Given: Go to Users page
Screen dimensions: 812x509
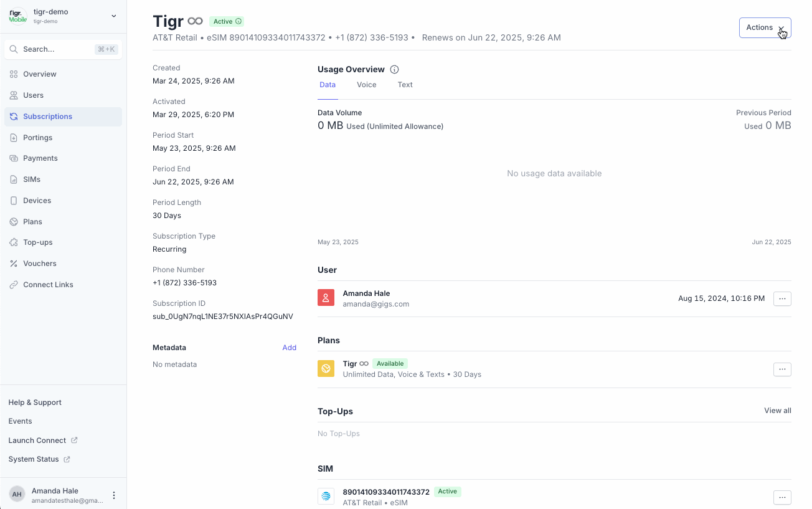Looking at the screenshot, I should (x=63, y=95).
